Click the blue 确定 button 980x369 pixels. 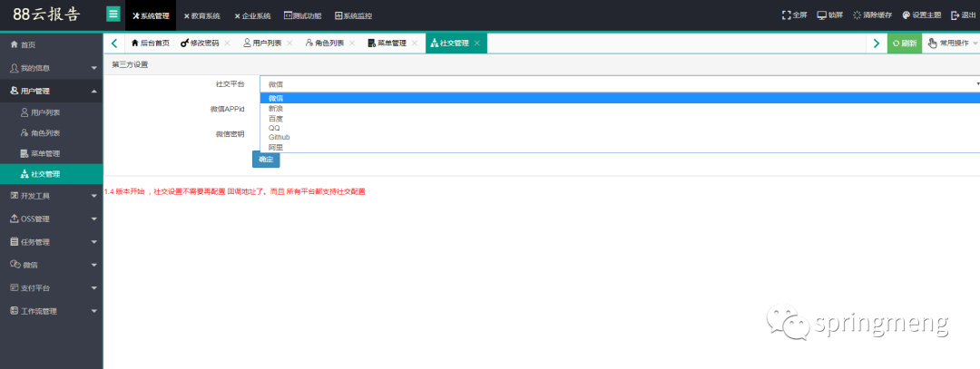(266, 160)
